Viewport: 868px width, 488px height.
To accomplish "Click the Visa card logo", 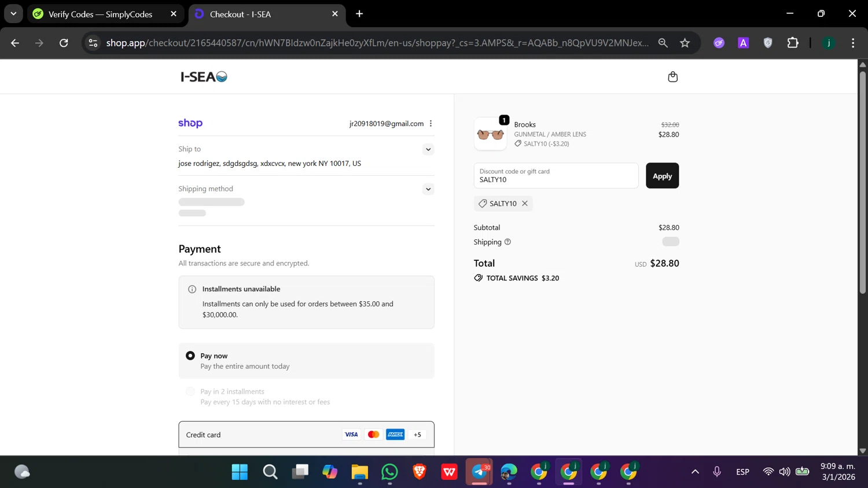I will [351, 434].
